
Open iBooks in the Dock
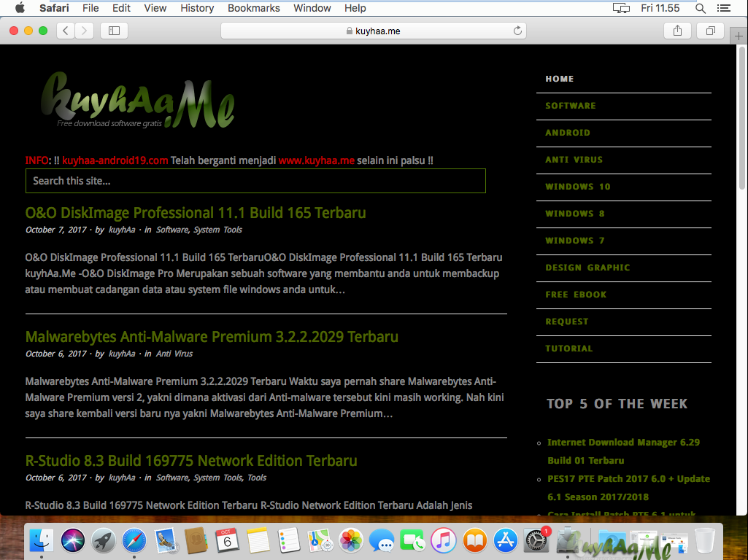(474, 540)
